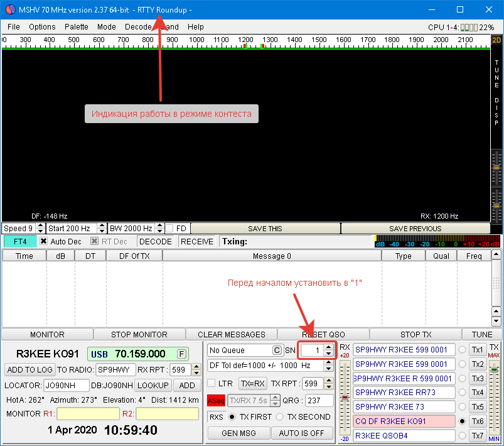Select the TX SECOND radio button
504x446 pixels.
[280, 416]
